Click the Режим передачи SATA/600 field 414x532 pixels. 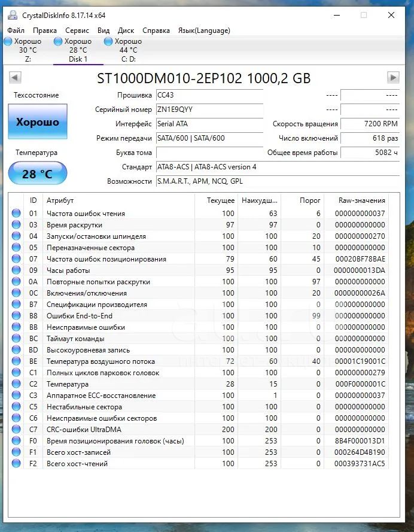[209, 138]
